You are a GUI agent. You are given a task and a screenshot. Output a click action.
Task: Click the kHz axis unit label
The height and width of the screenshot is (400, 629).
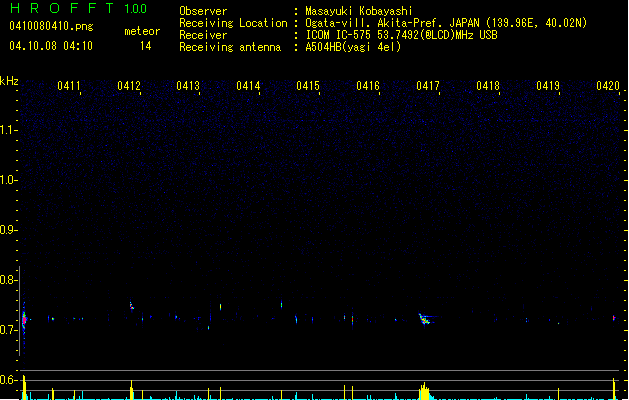point(9,81)
